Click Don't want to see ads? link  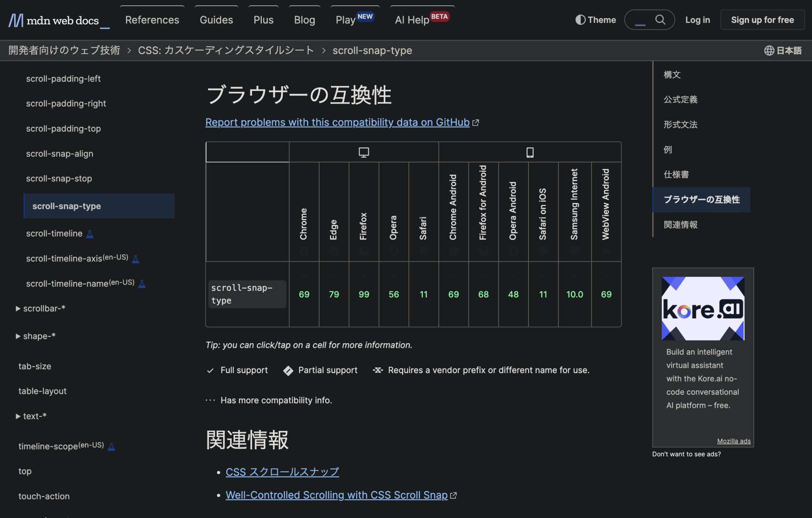[686, 454]
